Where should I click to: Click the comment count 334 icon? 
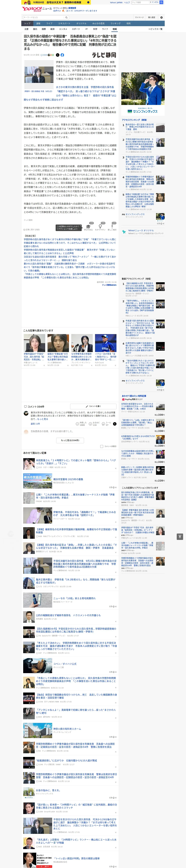click(x=44, y=55)
